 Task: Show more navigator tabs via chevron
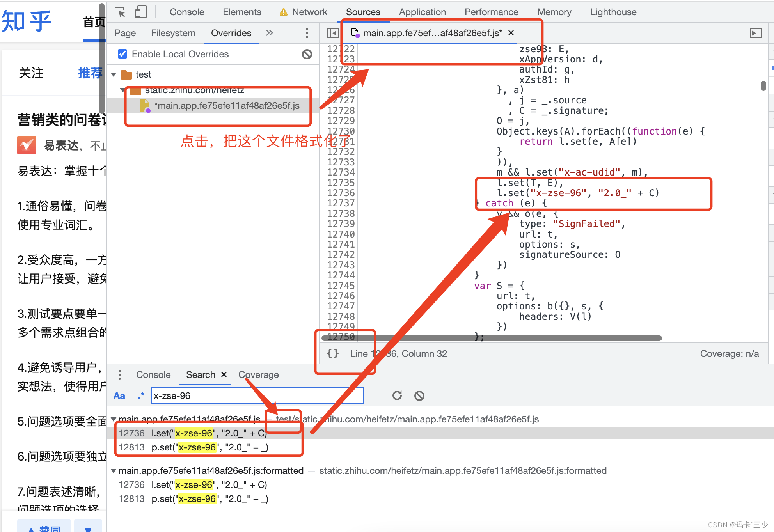tap(269, 33)
